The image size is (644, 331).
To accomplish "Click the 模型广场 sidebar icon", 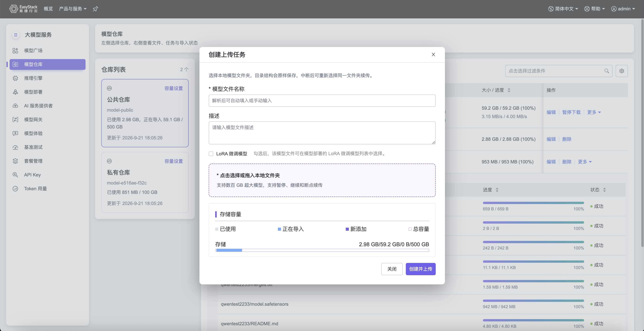I will (x=15, y=50).
